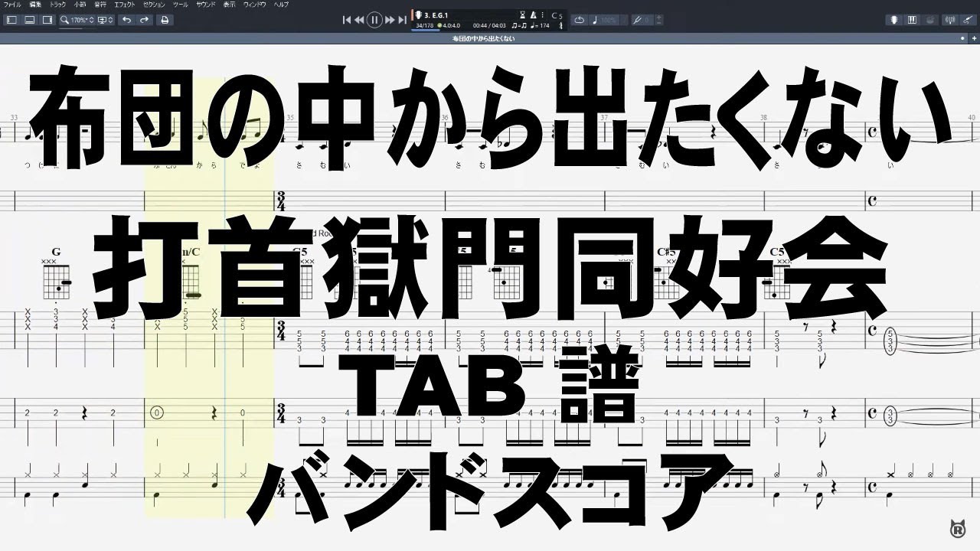Increase transpose with the plus stepper
The height and width of the screenshot is (551, 980).
(660, 18)
